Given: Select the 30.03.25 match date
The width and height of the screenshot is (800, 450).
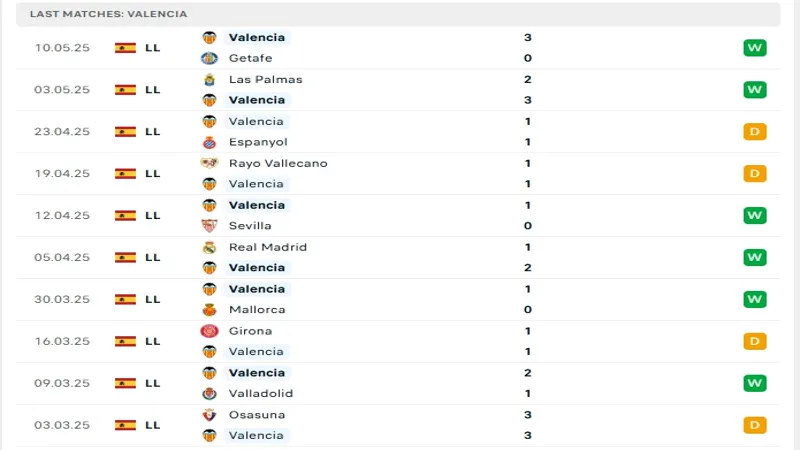Looking at the screenshot, I should click(x=62, y=299).
